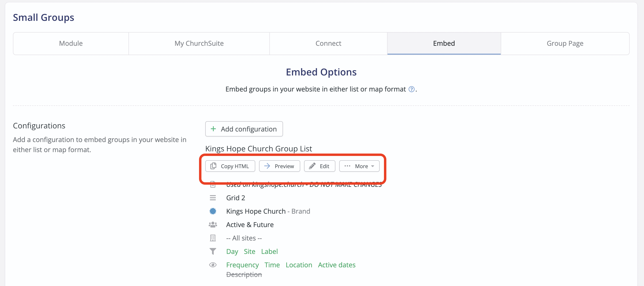
Task: Open the More dropdown menu
Action: pyautogui.click(x=359, y=166)
